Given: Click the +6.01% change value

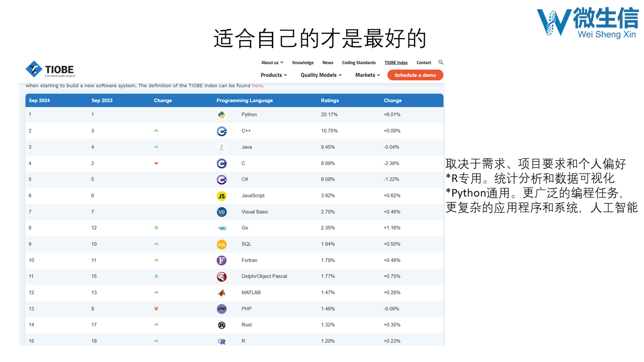Looking at the screenshot, I should pyautogui.click(x=392, y=115).
